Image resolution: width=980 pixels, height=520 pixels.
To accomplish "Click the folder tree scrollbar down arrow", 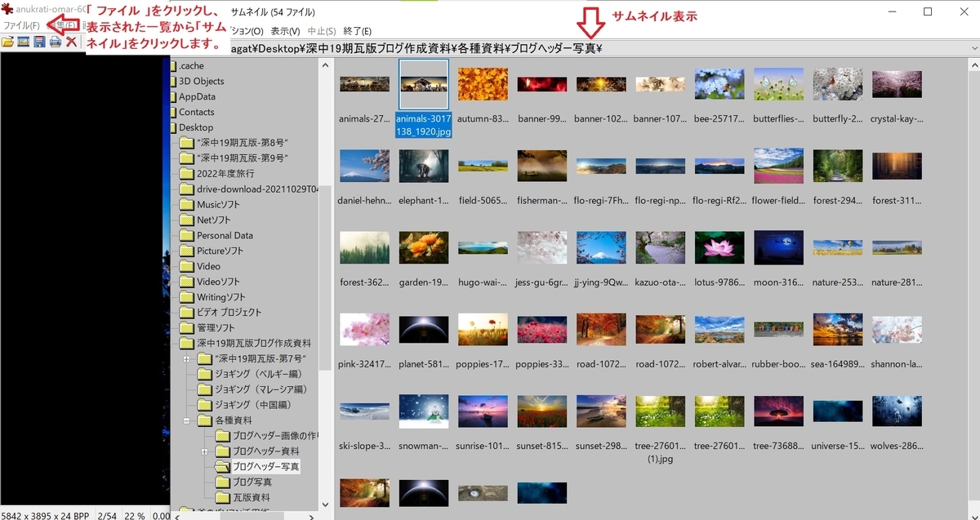I will pos(325,505).
